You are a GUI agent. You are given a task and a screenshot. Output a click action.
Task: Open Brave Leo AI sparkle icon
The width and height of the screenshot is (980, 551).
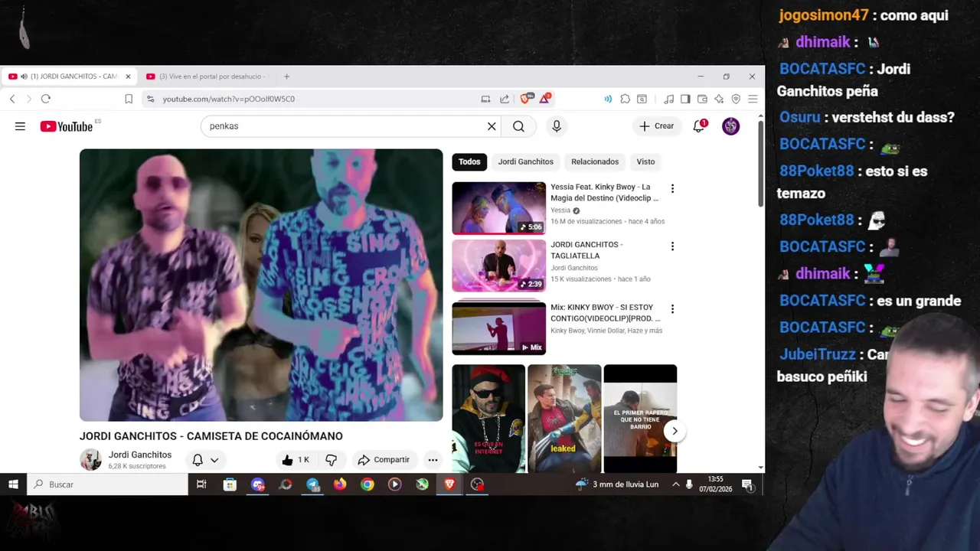coord(719,99)
